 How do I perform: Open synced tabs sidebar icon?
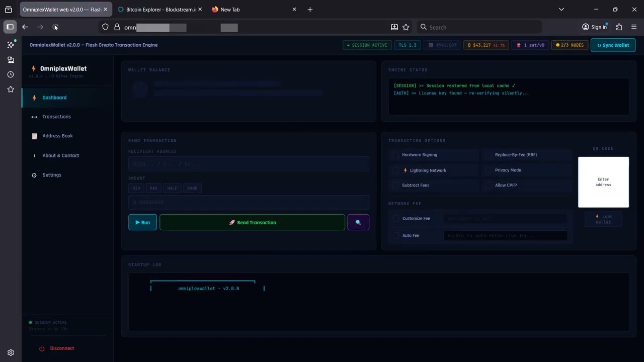(11, 60)
